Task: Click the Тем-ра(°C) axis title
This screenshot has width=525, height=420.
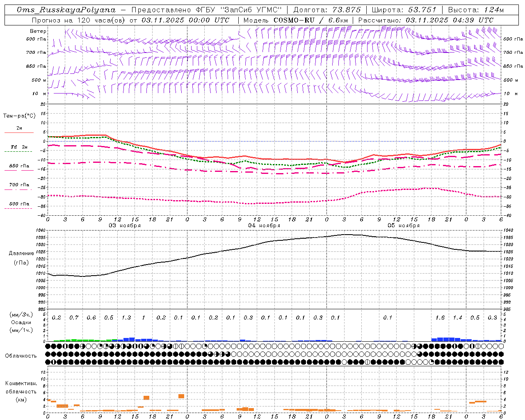Action: point(19,116)
